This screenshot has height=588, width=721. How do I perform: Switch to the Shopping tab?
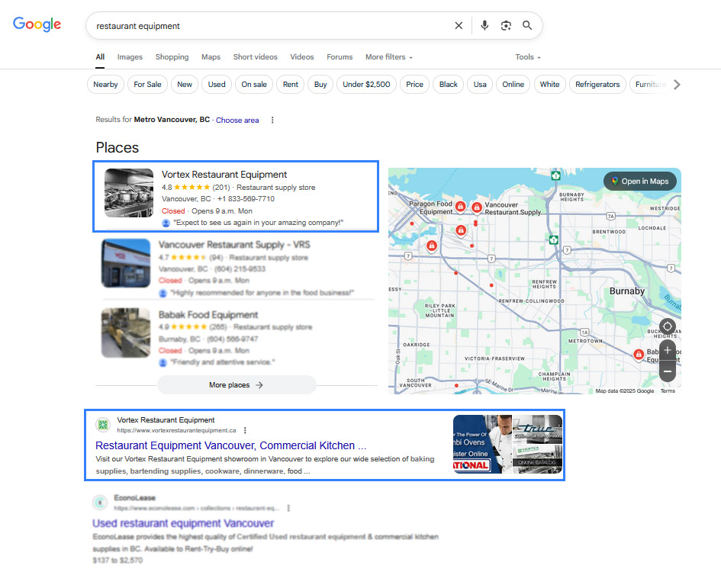click(x=172, y=57)
